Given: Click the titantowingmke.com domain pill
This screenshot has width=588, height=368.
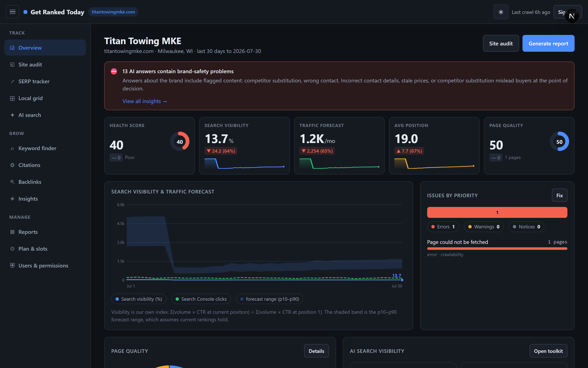Looking at the screenshot, I should 113,12.
